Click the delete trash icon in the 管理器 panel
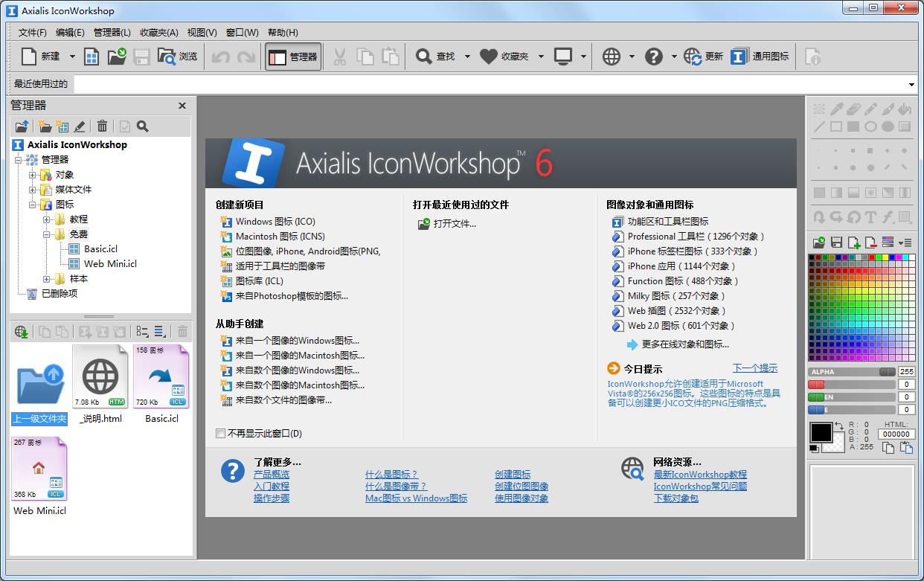Screen dimensions: 924x581 point(103,126)
